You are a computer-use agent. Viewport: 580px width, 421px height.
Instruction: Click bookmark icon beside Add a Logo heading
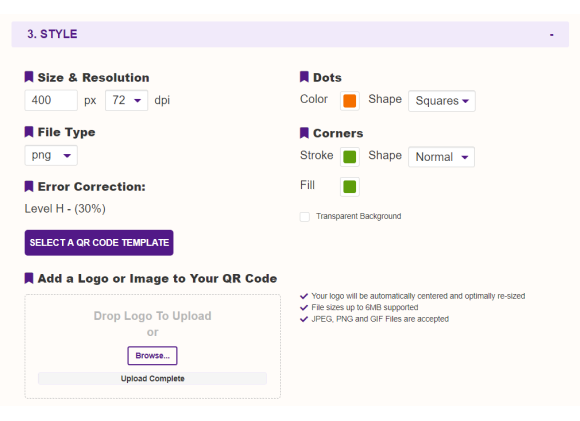[x=29, y=278]
